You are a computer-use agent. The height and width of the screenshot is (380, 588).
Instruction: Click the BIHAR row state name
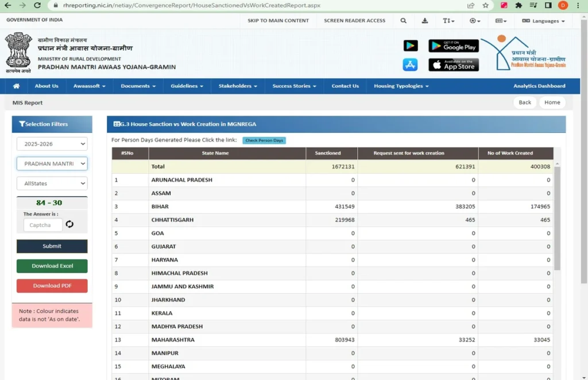[160, 206]
